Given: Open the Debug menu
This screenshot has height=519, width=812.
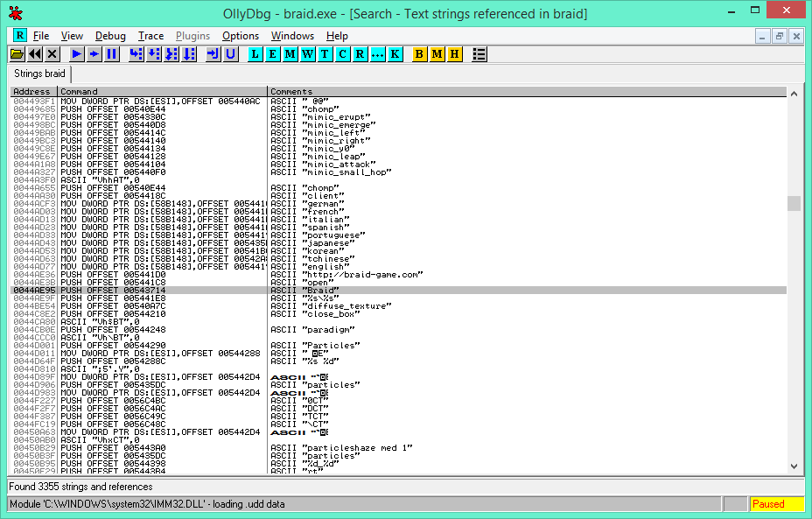Looking at the screenshot, I should [110, 36].
